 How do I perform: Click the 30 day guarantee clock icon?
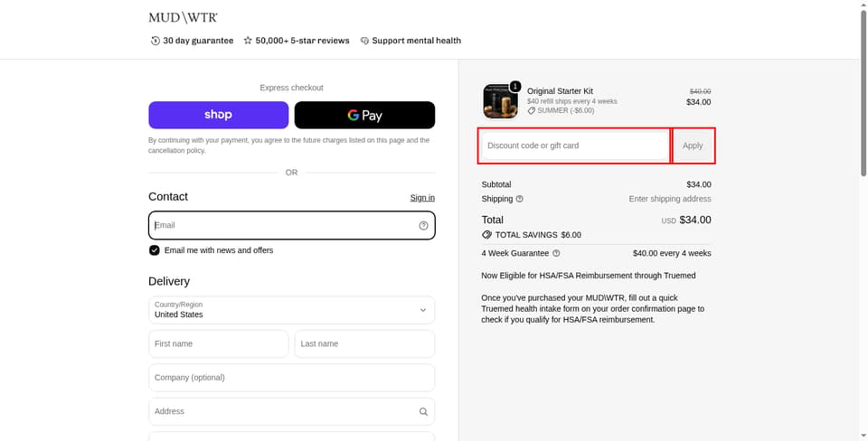click(155, 41)
